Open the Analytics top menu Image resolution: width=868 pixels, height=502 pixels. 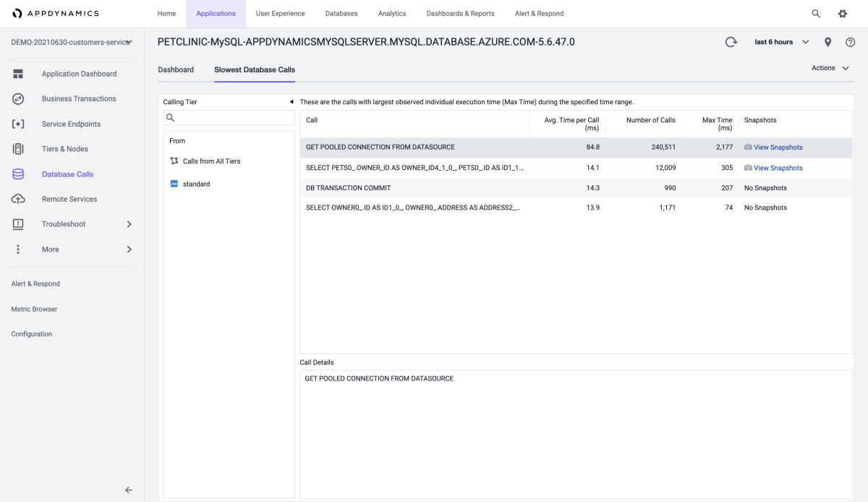392,14
